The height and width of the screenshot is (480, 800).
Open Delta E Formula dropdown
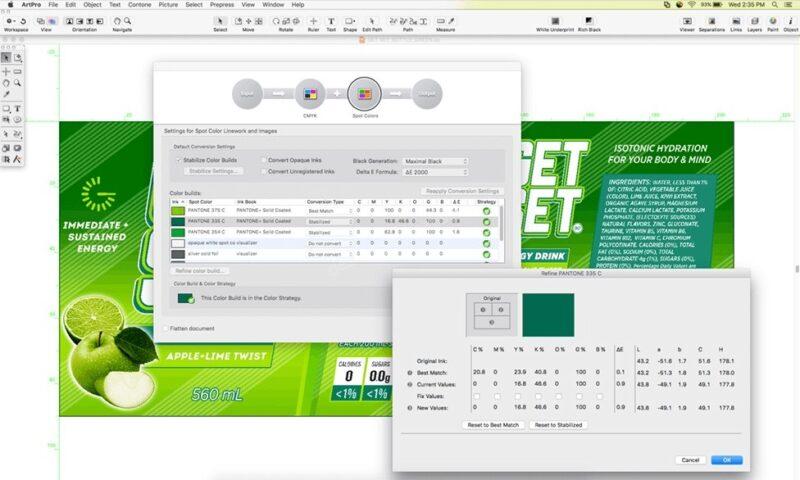pos(435,172)
